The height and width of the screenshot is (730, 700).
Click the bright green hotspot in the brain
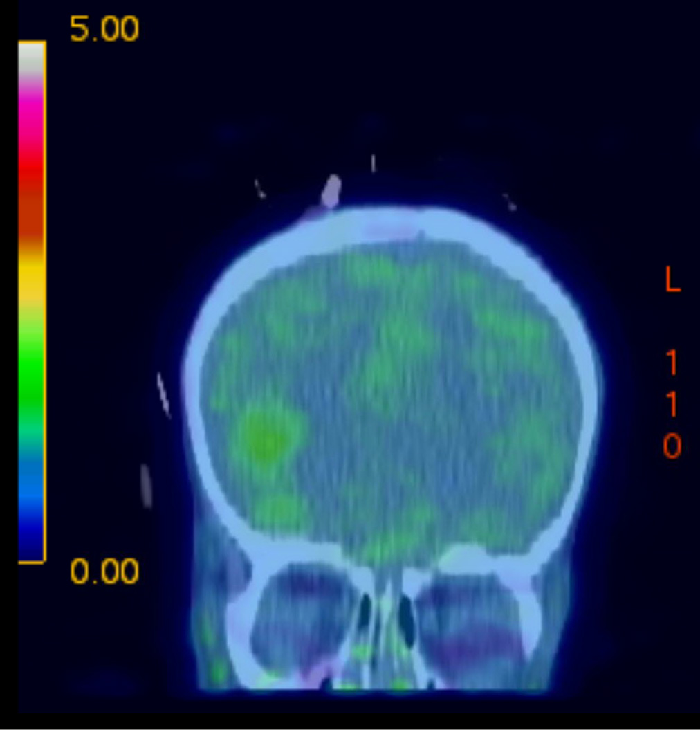(266, 437)
